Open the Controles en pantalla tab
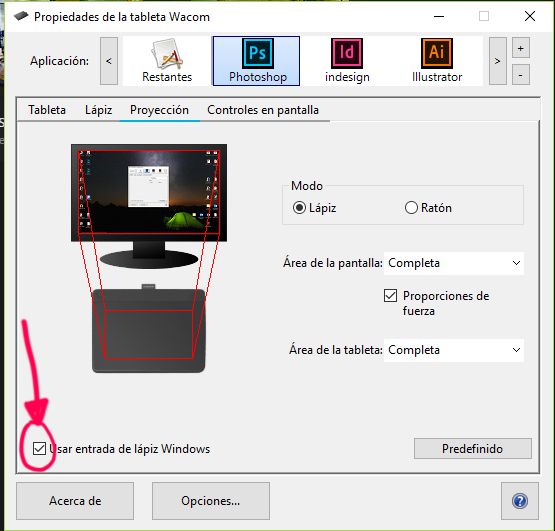The width and height of the screenshot is (555, 531). pos(263,110)
